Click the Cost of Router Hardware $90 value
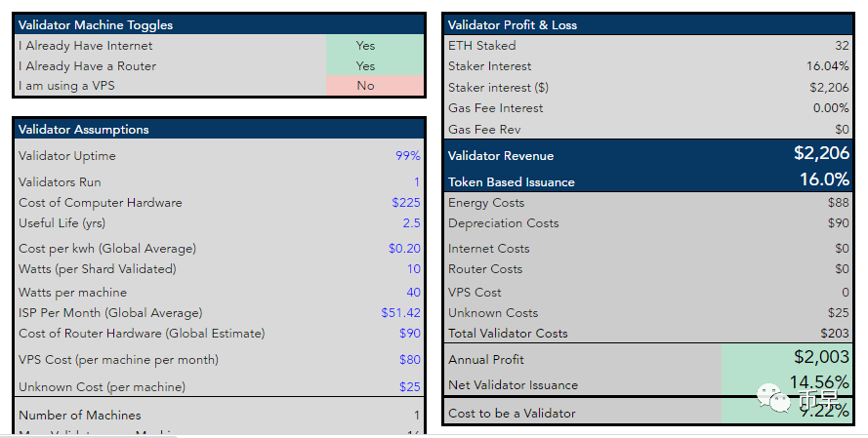The height and width of the screenshot is (438, 868). pos(409,334)
